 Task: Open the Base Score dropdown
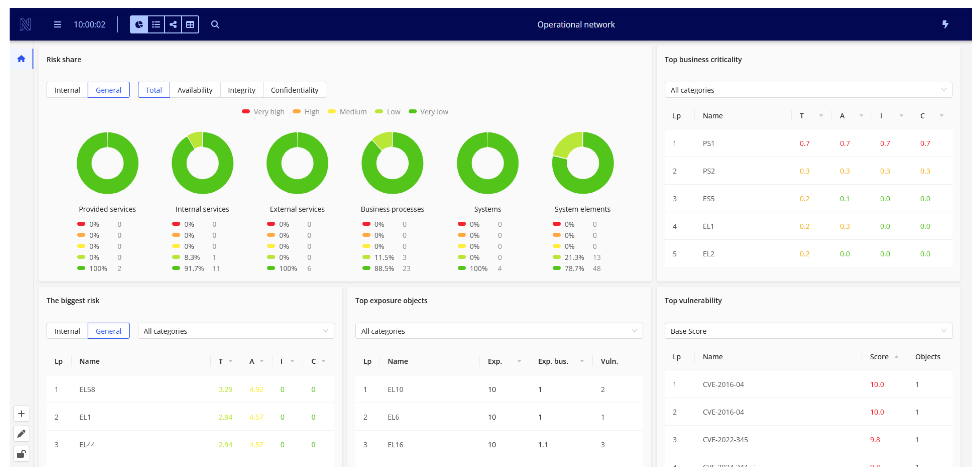point(808,331)
